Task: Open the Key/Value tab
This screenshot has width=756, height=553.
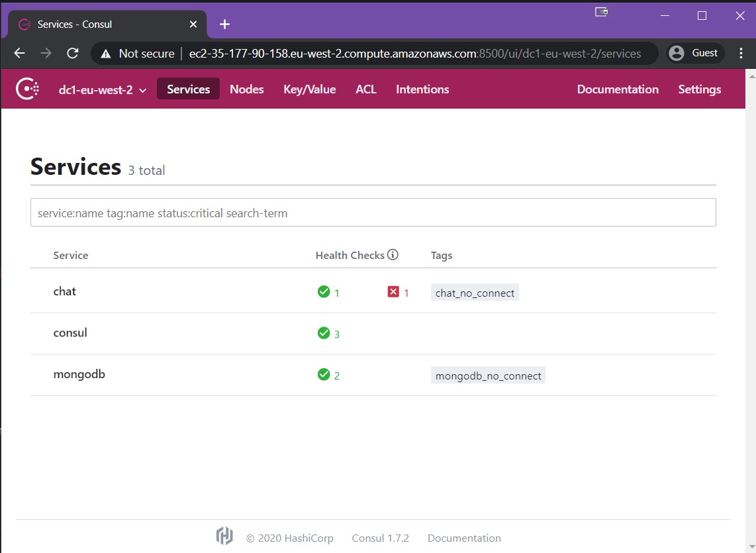Action: 310,89
